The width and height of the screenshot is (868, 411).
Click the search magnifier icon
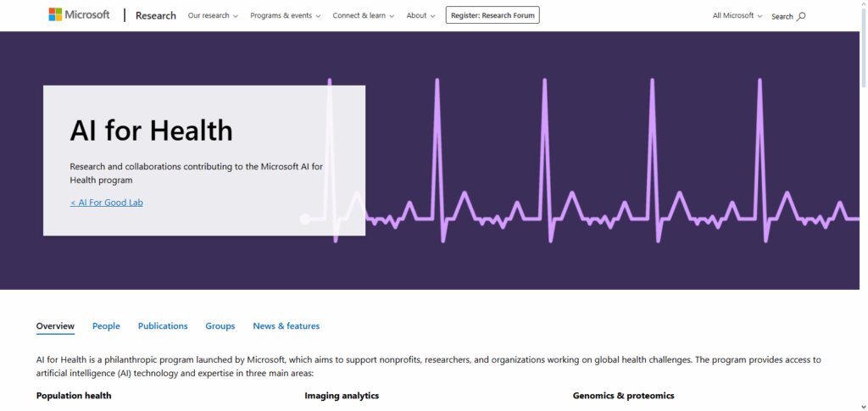[x=801, y=17]
